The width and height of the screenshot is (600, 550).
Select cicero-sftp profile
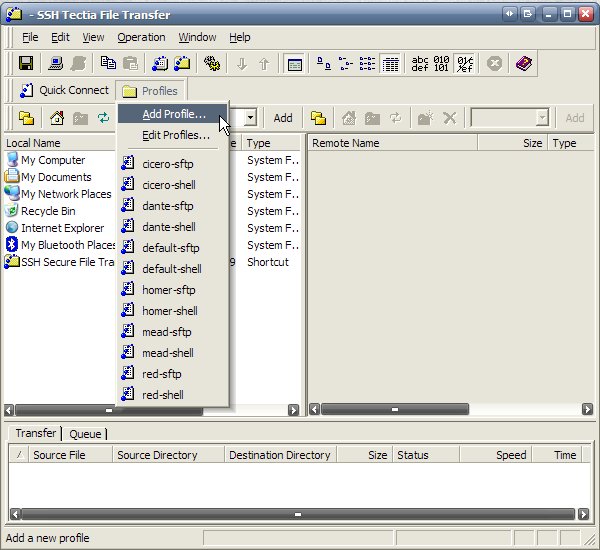coord(172,164)
